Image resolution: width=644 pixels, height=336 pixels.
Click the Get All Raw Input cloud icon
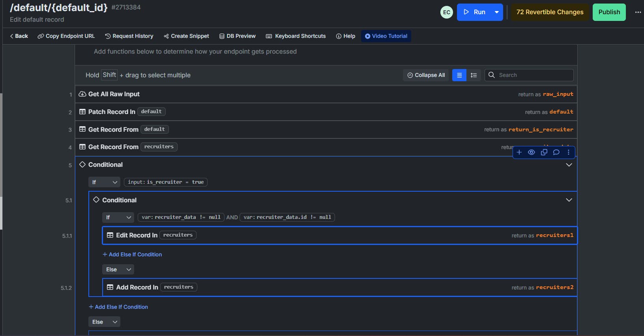coord(82,94)
